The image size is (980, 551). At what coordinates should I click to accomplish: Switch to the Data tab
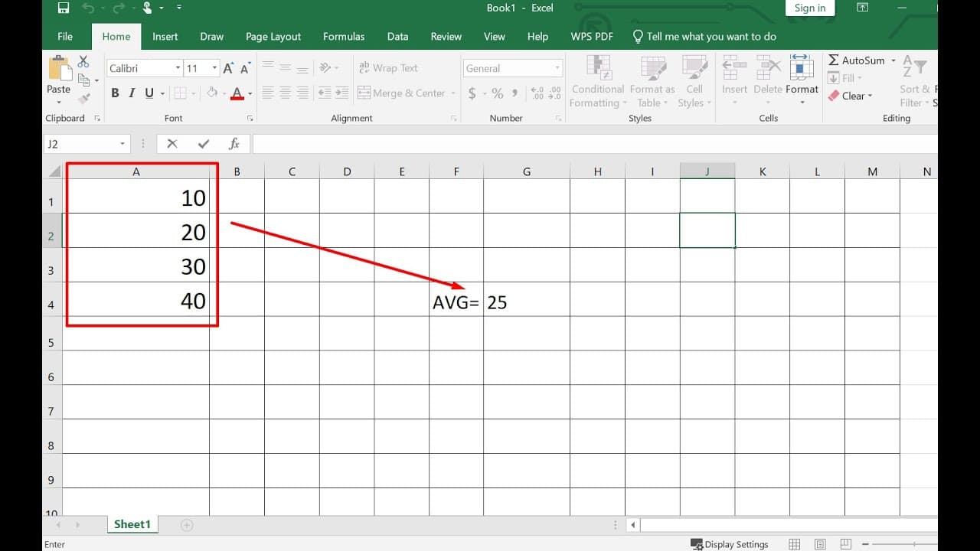pos(397,36)
